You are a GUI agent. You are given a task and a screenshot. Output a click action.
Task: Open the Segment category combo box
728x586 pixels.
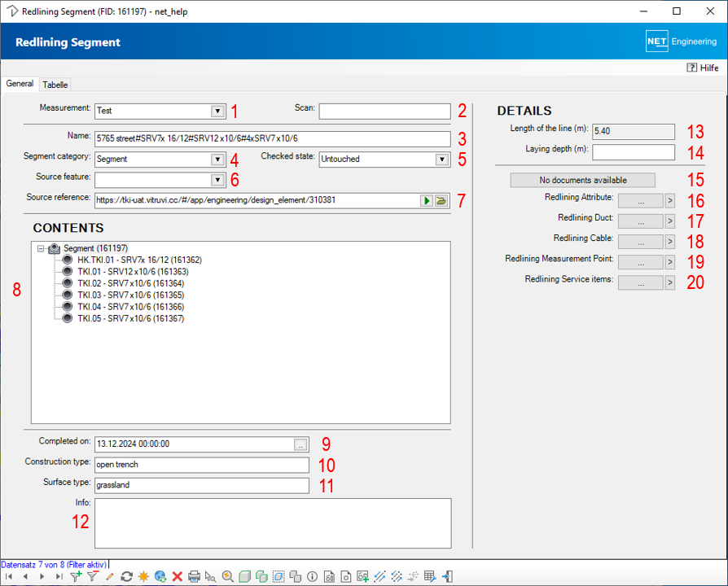click(217, 160)
